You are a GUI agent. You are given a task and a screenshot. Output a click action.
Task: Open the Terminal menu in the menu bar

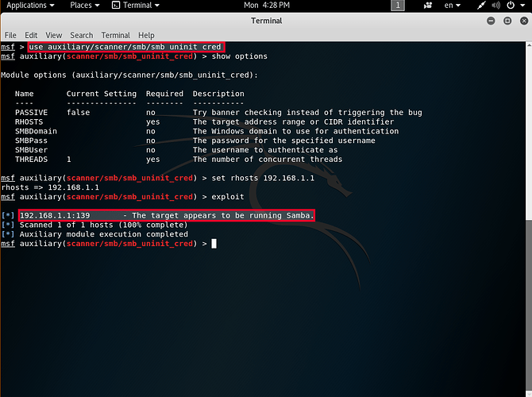115,35
